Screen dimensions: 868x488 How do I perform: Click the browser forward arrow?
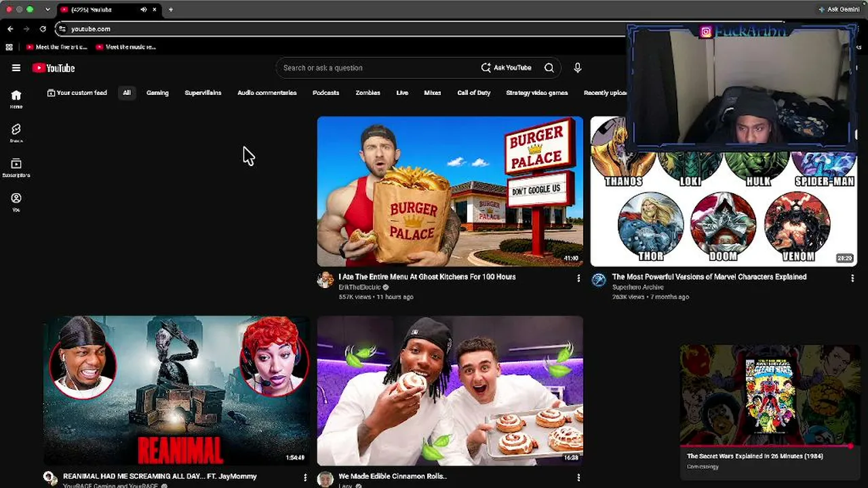[x=26, y=29]
